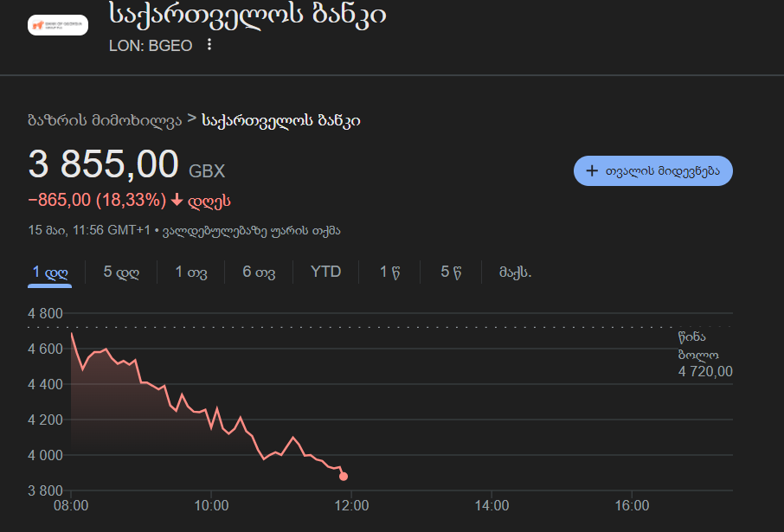This screenshot has height=532, width=784.
Task: Show the 1 თვ chart range
Action: pyautogui.click(x=191, y=272)
